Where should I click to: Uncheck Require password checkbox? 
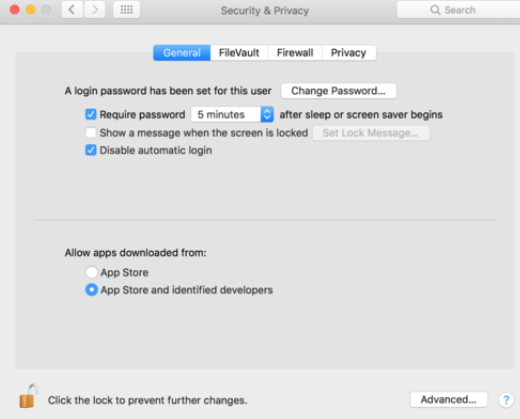91,114
